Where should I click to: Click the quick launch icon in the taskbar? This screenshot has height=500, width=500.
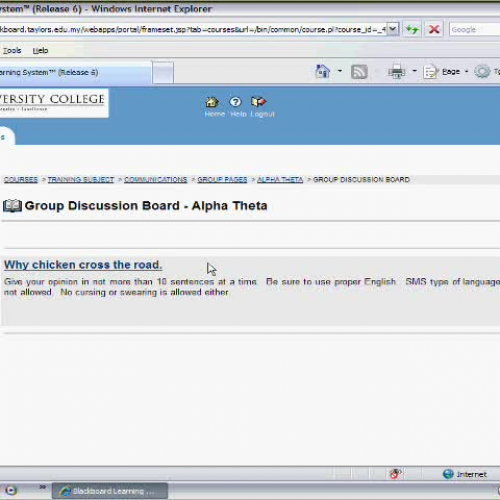pyautogui.click(x=11, y=490)
